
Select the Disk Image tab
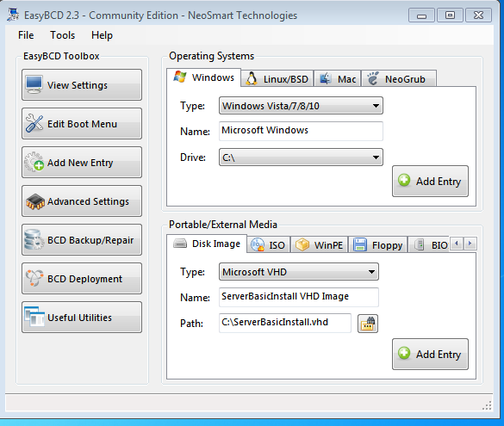tap(207, 244)
